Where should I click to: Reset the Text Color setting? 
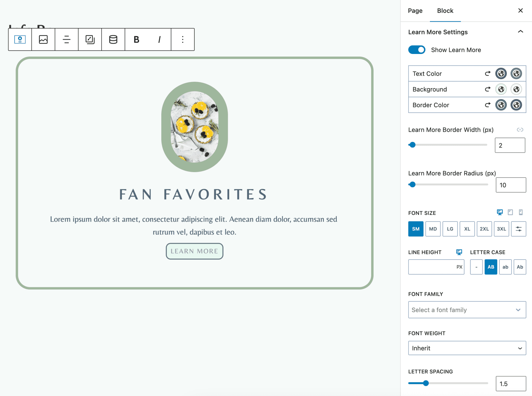click(488, 74)
